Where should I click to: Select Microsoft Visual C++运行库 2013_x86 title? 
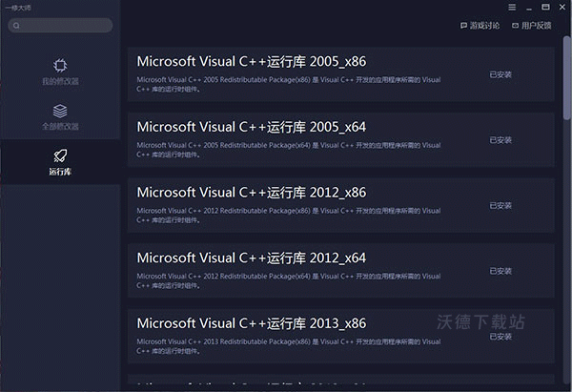(x=252, y=323)
